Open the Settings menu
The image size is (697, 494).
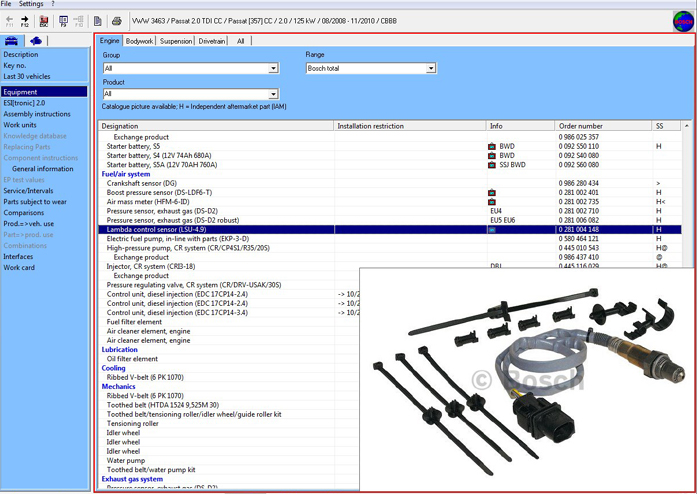coord(31,4)
